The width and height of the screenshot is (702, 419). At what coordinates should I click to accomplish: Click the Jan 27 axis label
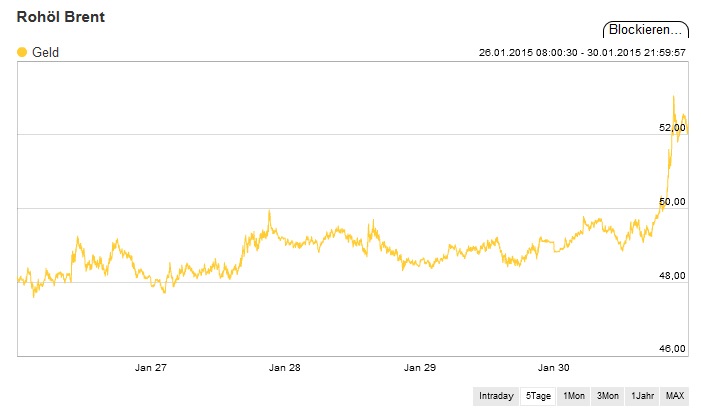(150, 368)
